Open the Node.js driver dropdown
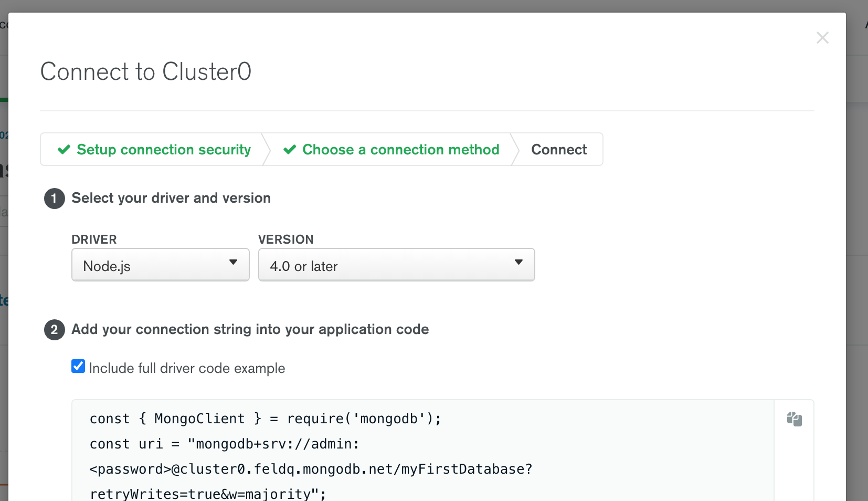This screenshot has height=501, width=868. click(161, 265)
